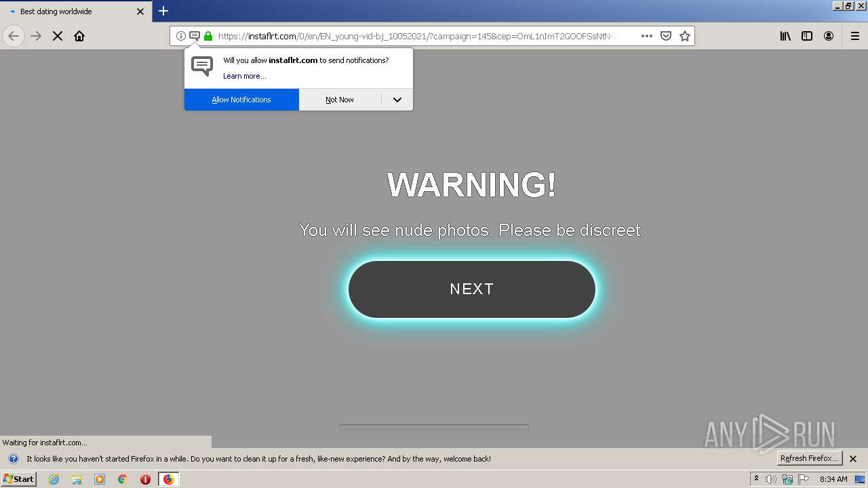The height and width of the screenshot is (488, 868).
Task: Click the glowing NEXT button
Action: click(x=472, y=289)
